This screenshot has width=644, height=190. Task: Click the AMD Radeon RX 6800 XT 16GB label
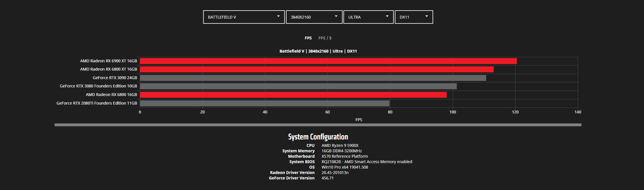109,69
